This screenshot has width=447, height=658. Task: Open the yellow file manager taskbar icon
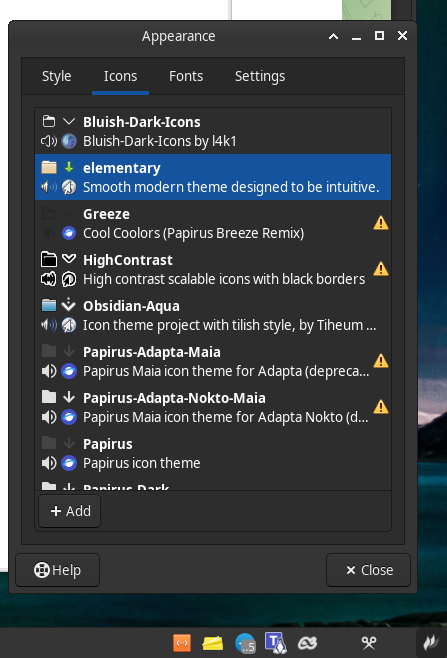pos(213,643)
